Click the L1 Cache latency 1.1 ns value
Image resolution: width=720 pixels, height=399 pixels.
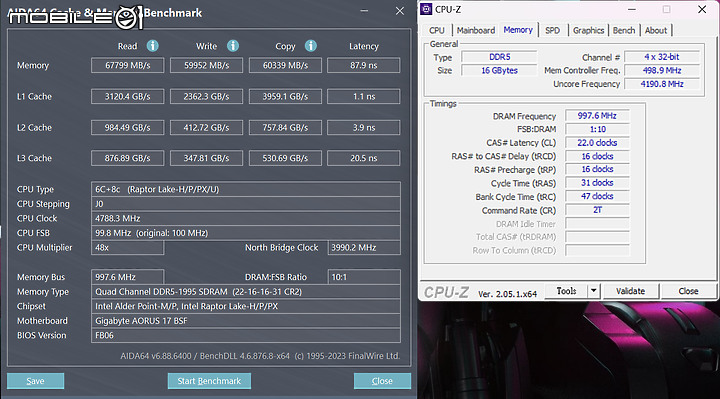point(364,96)
